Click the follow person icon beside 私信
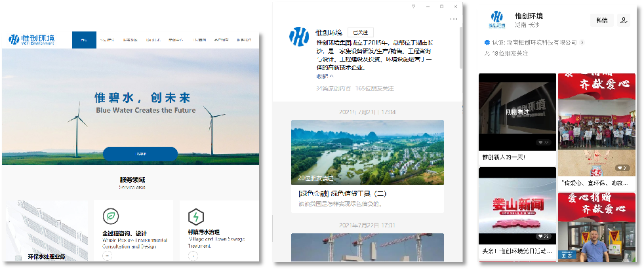This screenshot has height=270, width=644. click(x=624, y=20)
